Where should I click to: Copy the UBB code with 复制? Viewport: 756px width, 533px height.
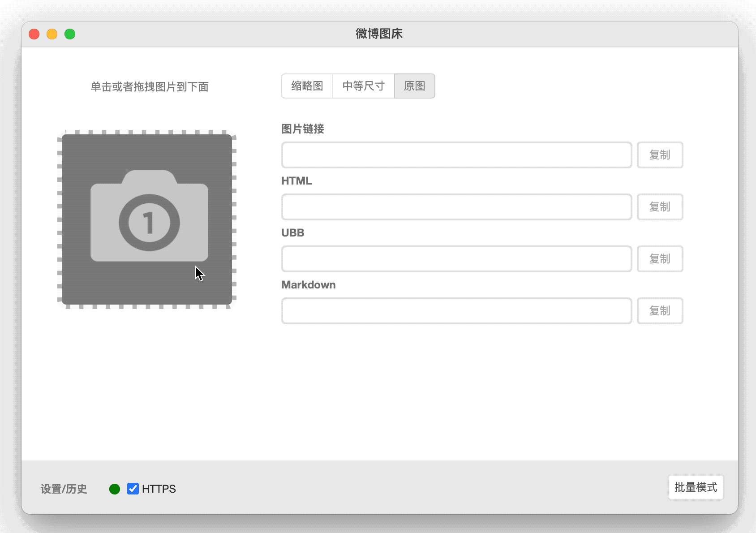660,259
